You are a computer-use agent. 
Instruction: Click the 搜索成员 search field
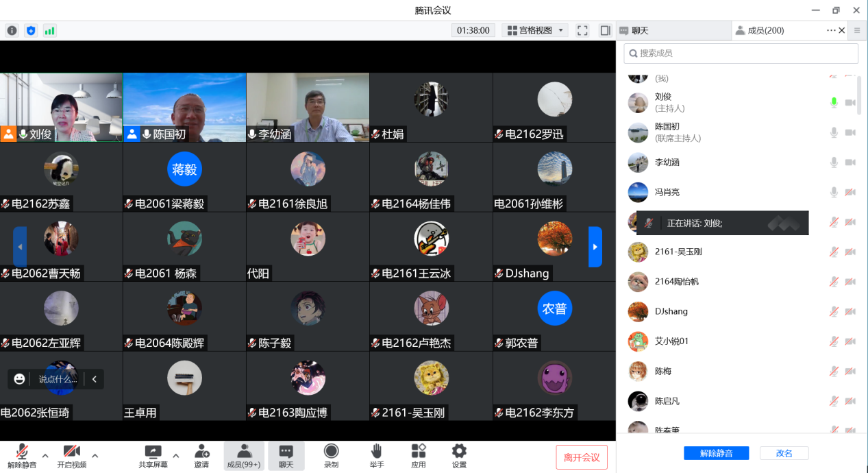(741, 53)
